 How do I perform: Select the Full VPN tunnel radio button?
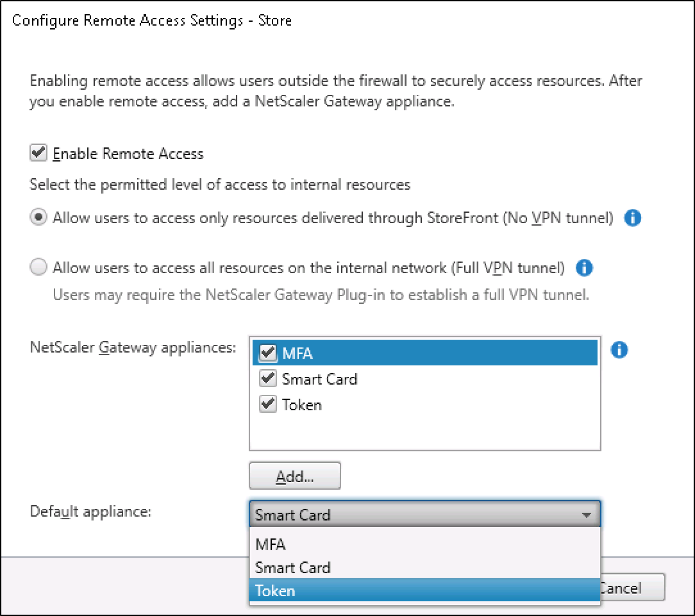[39, 268]
